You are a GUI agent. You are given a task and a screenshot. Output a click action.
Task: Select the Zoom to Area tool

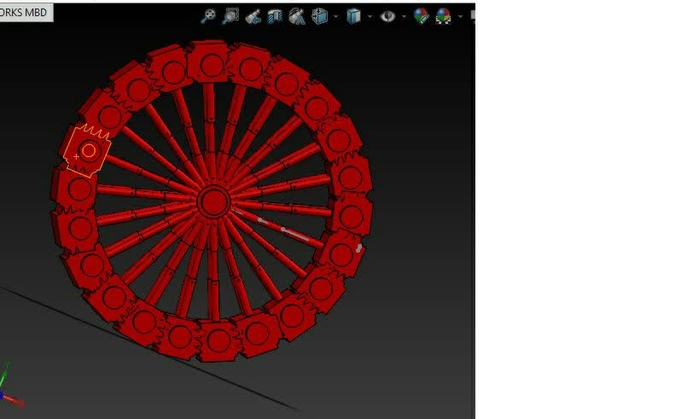(x=231, y=16)
